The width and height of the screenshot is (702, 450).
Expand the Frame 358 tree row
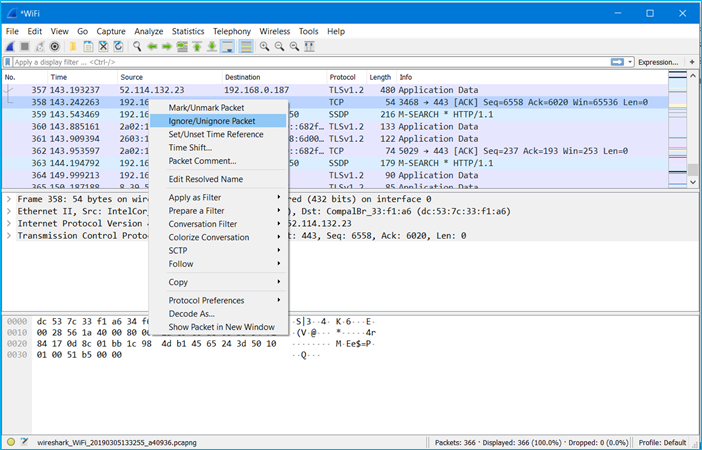pos(9,199)
